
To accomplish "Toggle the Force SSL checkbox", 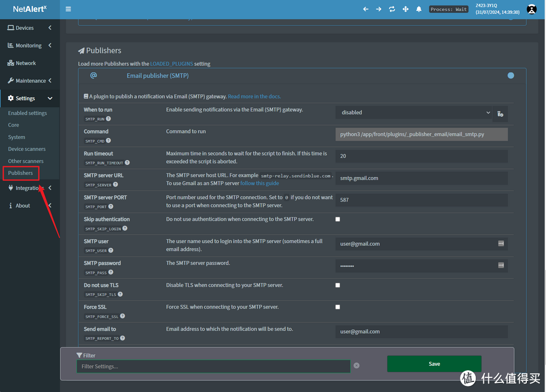I will click(x=338, y=307).
